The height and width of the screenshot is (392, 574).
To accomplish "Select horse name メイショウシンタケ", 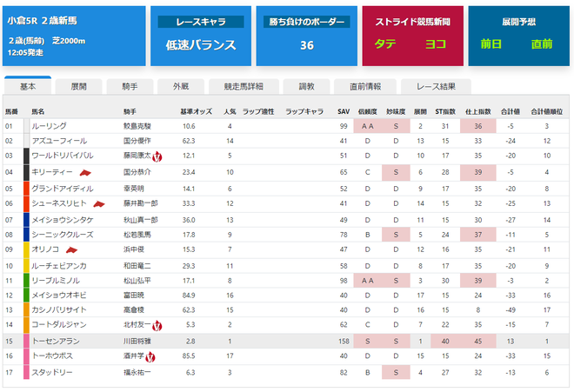I will click(63, 220).
